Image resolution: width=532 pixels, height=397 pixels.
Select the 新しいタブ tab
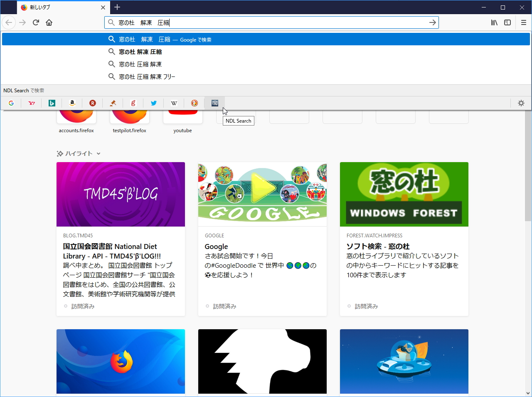pos(64,7)
